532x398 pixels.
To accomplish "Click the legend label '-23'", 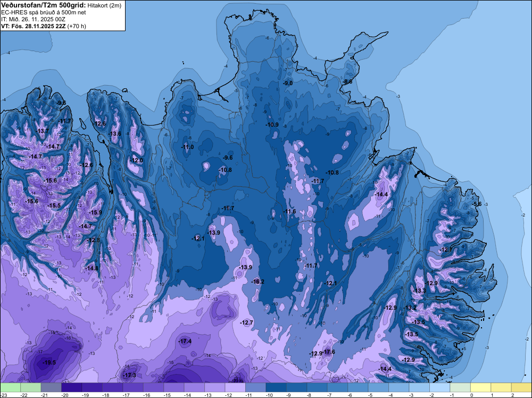I will tap(3, 395).
